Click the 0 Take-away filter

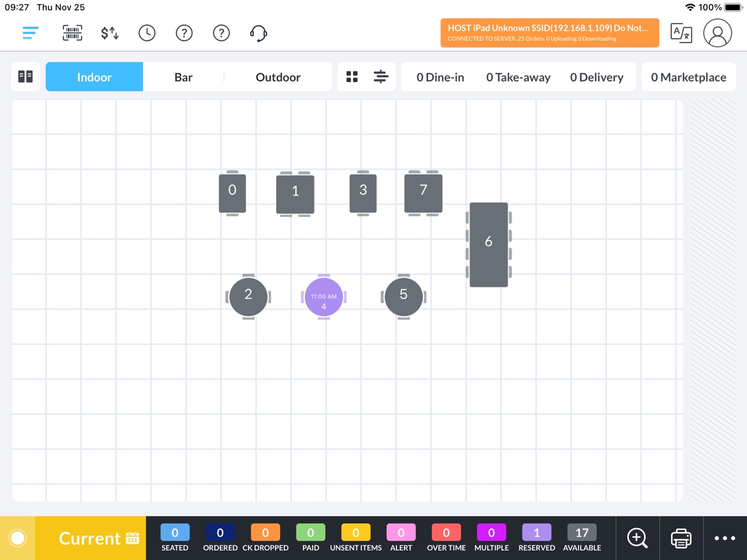coord(518,76)
